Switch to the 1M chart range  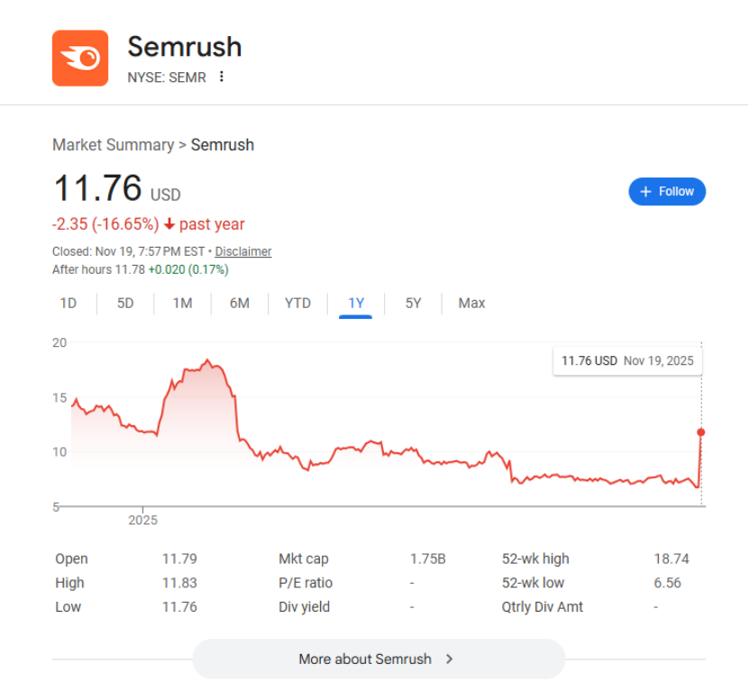coord(182,304)
